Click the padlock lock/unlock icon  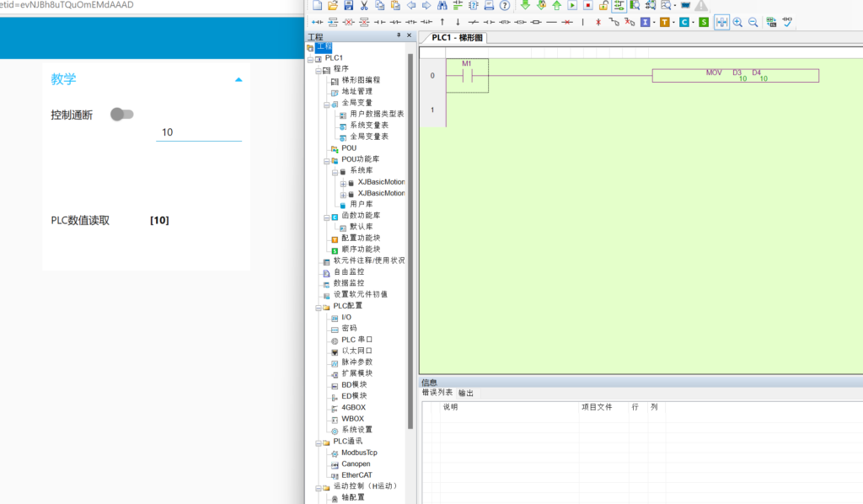click(x=603, y=5)
